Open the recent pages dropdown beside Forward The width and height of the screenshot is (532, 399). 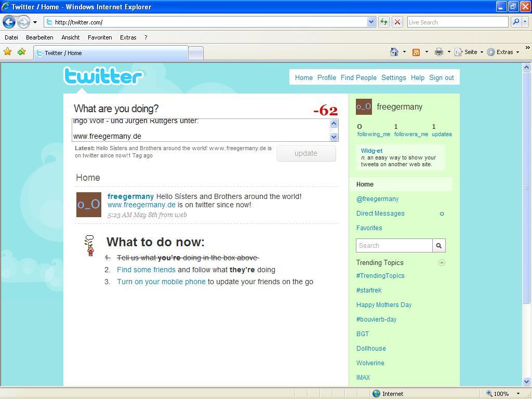pyautogui.click(x=35, y=22)
